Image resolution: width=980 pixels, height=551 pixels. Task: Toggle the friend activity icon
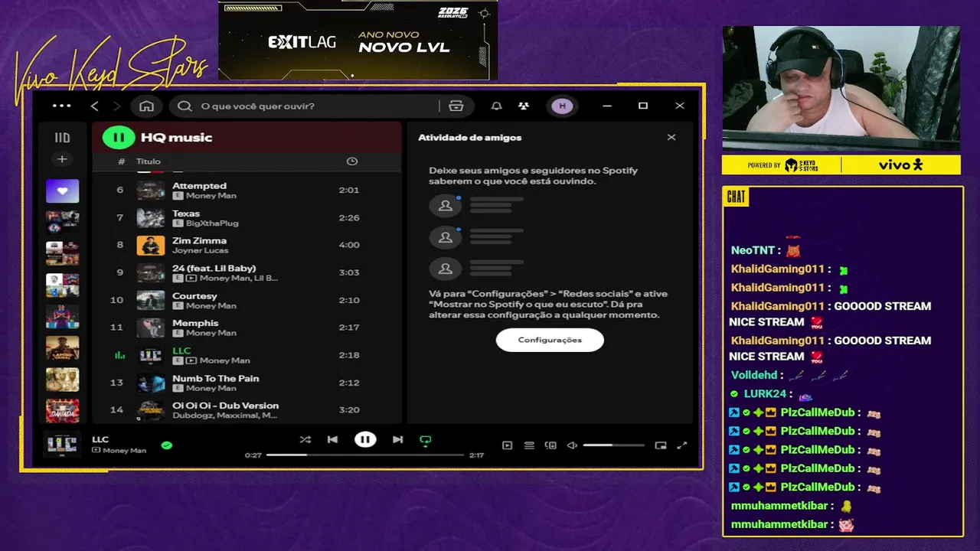tap(523, 106)
